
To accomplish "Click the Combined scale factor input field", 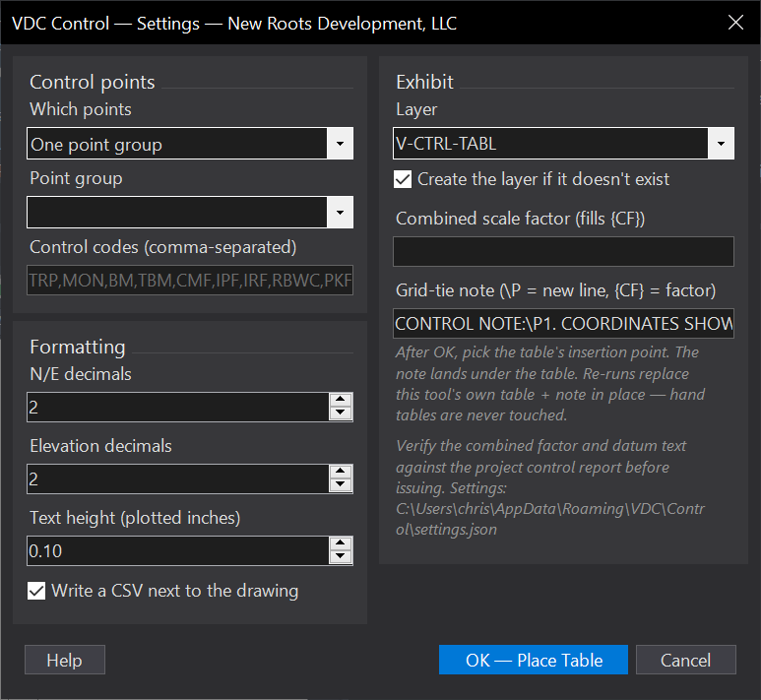I will tap(563, 251).
